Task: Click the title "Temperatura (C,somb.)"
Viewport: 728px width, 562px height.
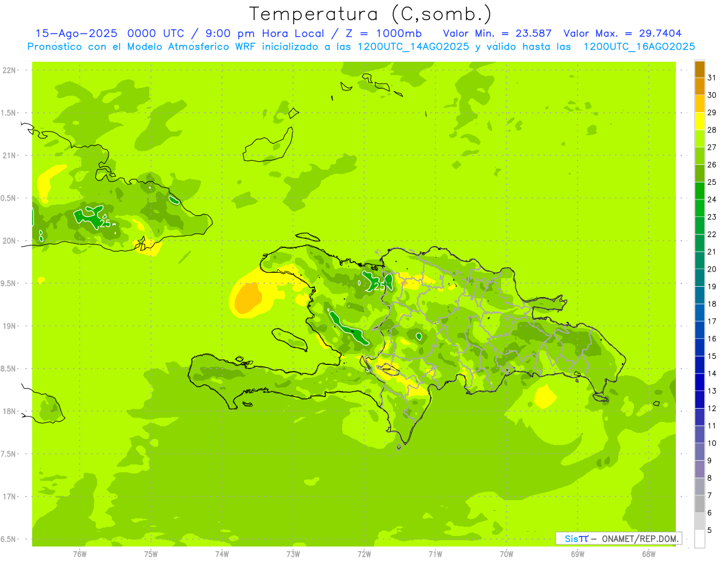Action: [371, 14]
